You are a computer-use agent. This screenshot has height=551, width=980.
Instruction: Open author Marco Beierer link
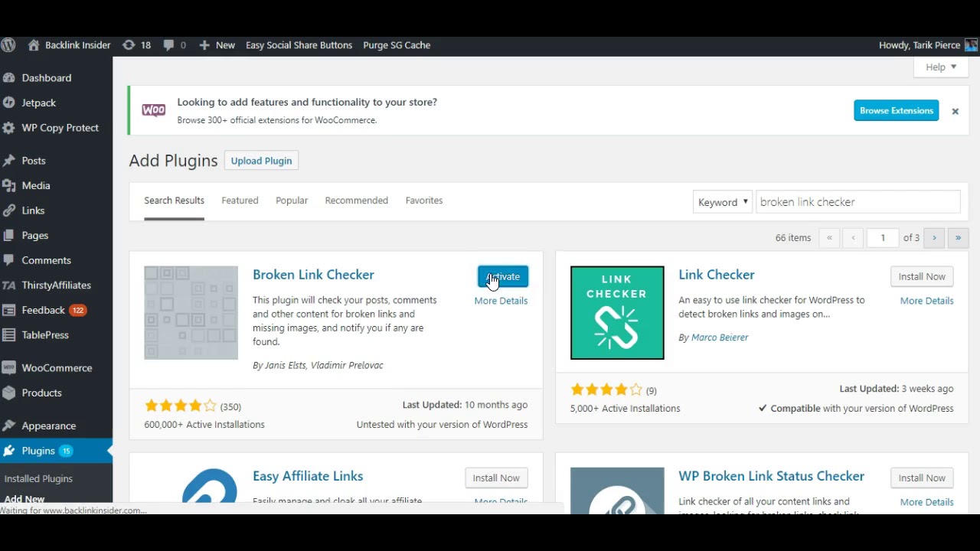(x=720, y=337)
